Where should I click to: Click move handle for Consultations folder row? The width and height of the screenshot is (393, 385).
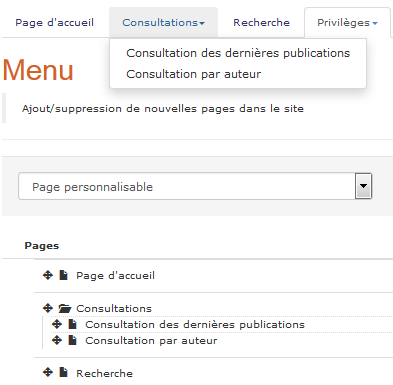pyautogui.click(x=48, y=308)
